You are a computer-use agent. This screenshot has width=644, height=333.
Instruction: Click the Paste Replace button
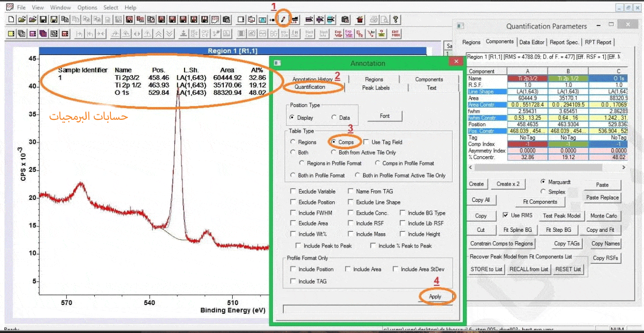pyautogui.click(x=602, y=197)
